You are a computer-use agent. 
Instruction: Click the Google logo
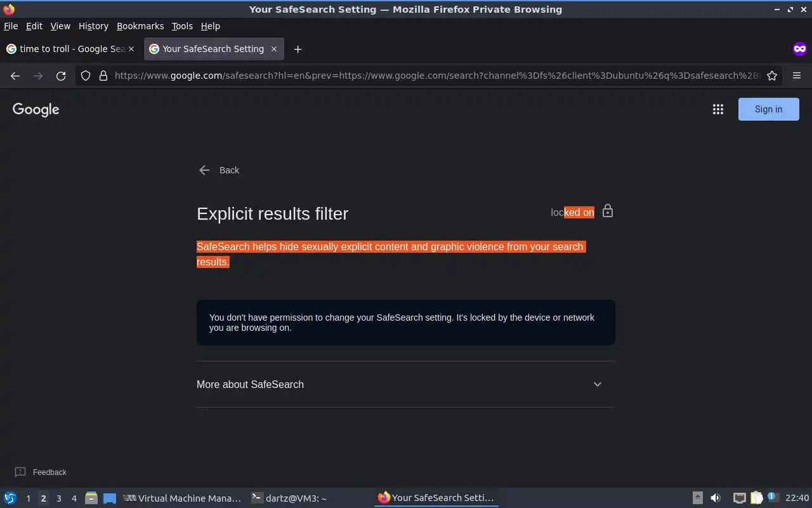coord(36,110)
